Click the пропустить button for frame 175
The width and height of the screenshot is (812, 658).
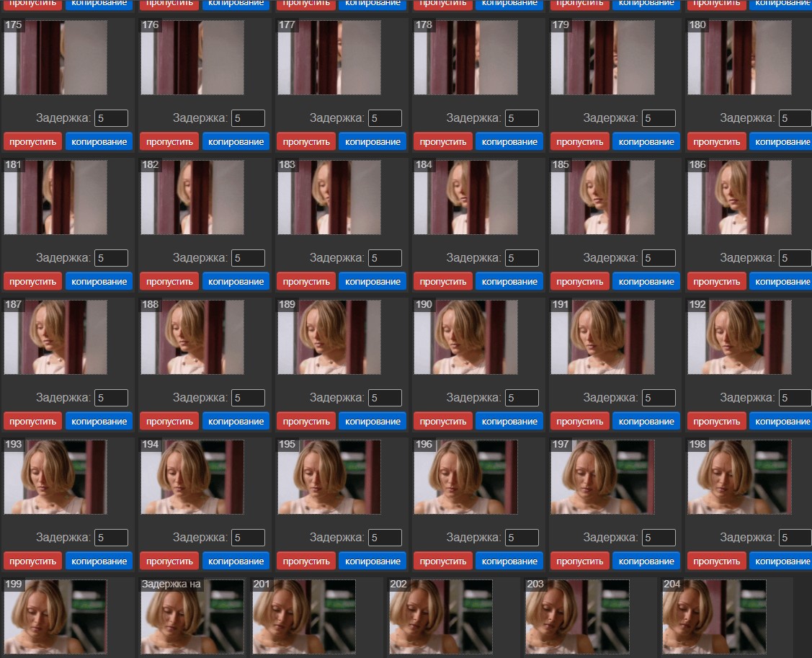coord(32,141)
